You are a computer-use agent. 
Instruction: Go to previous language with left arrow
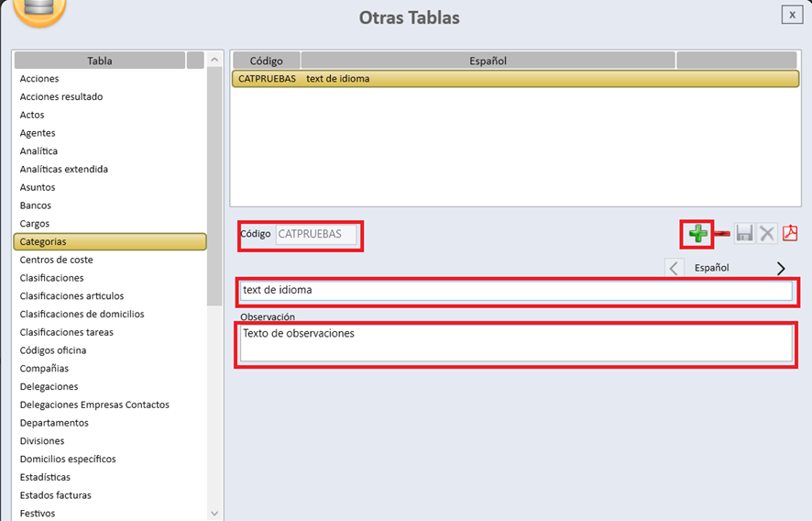pyautogui.click(x=674, y=268)
